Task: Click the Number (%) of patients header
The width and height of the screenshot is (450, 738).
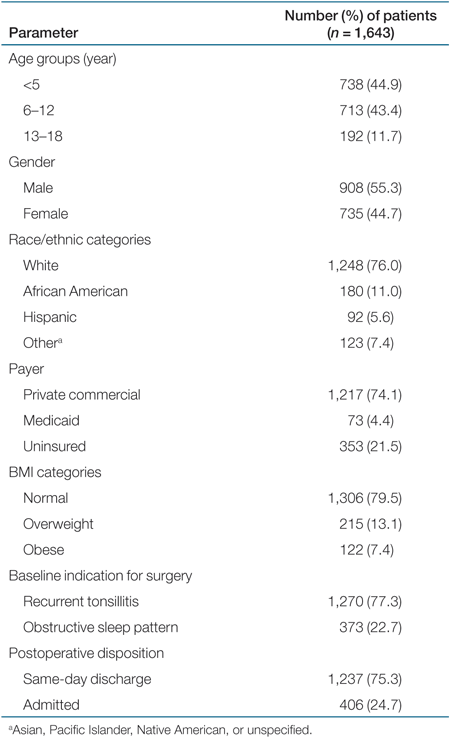Action: 361,24
